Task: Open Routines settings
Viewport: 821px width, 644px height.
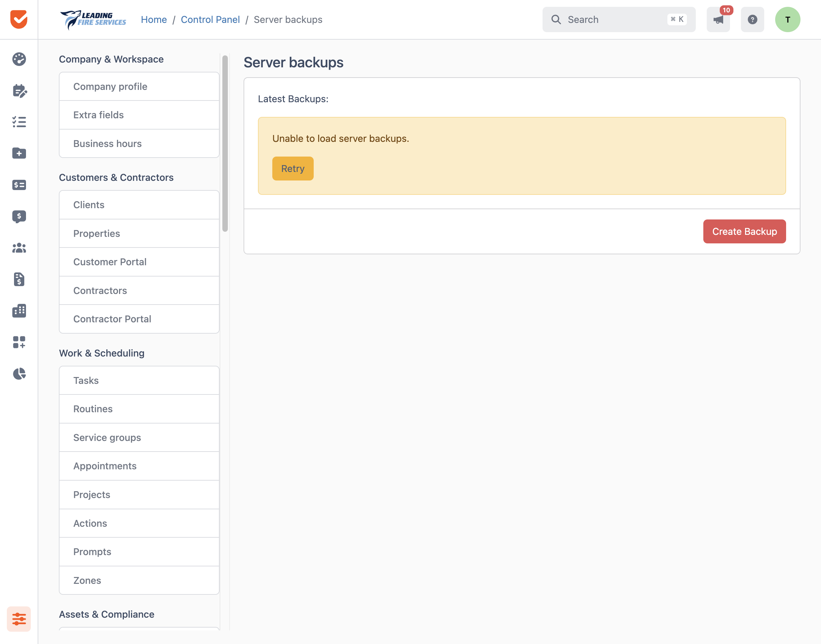Action: 139,409
